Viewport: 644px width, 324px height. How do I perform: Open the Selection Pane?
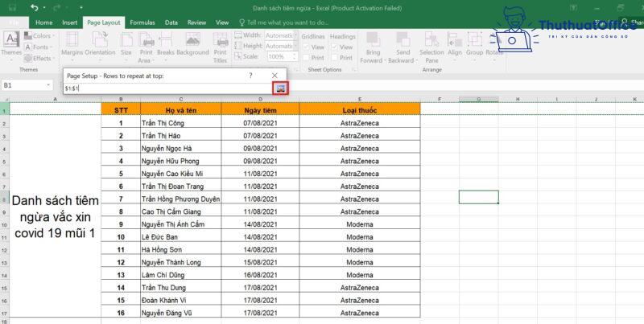pos(431,47)
